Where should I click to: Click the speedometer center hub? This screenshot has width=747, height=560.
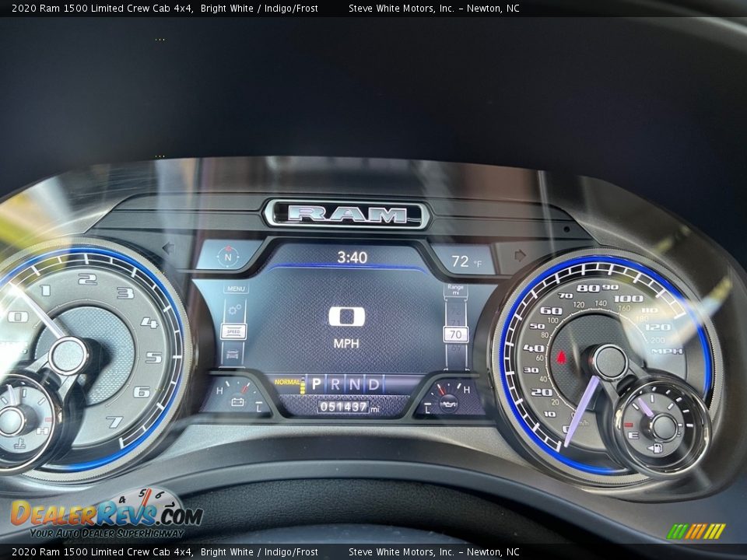[x=609, y=362]
